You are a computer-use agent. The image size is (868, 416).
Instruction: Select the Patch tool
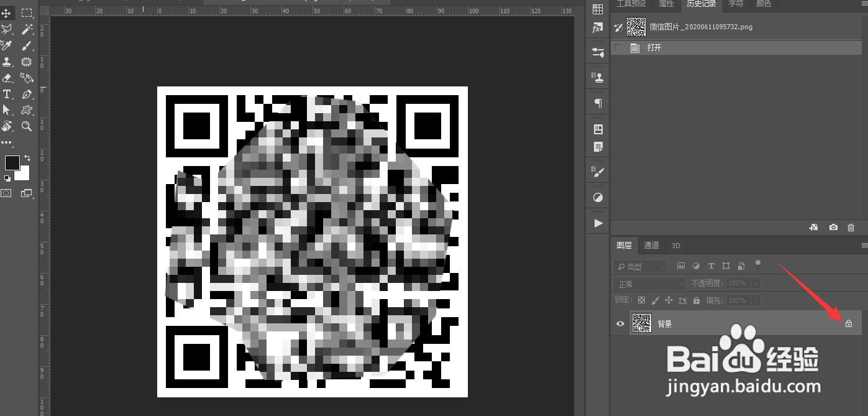(27, 62)
